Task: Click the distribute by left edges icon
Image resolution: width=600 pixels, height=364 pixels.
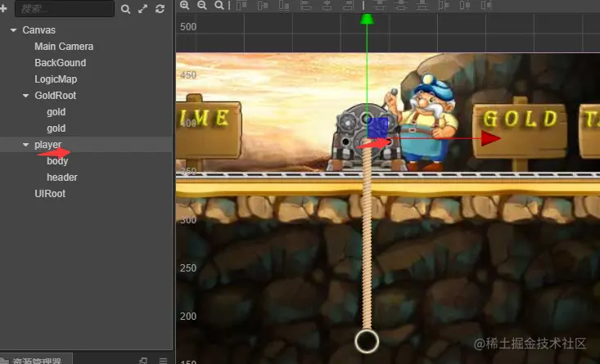Action: (444, 5)
